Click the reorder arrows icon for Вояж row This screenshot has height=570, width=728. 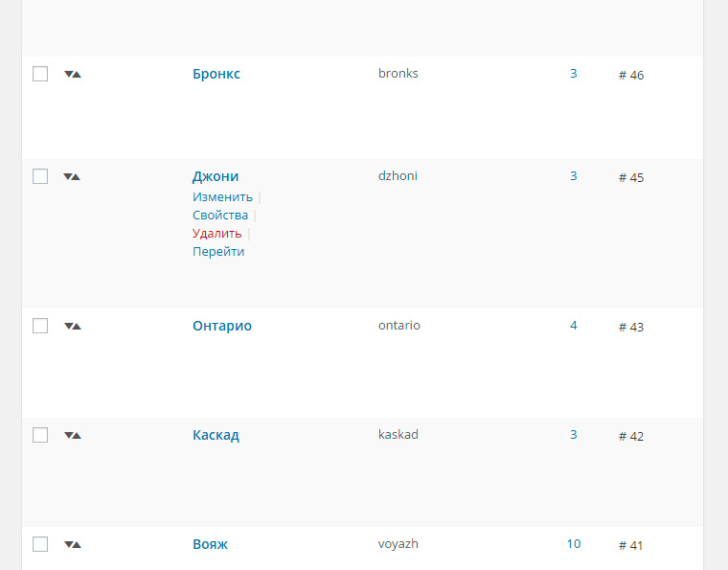(x=73, y=545)
